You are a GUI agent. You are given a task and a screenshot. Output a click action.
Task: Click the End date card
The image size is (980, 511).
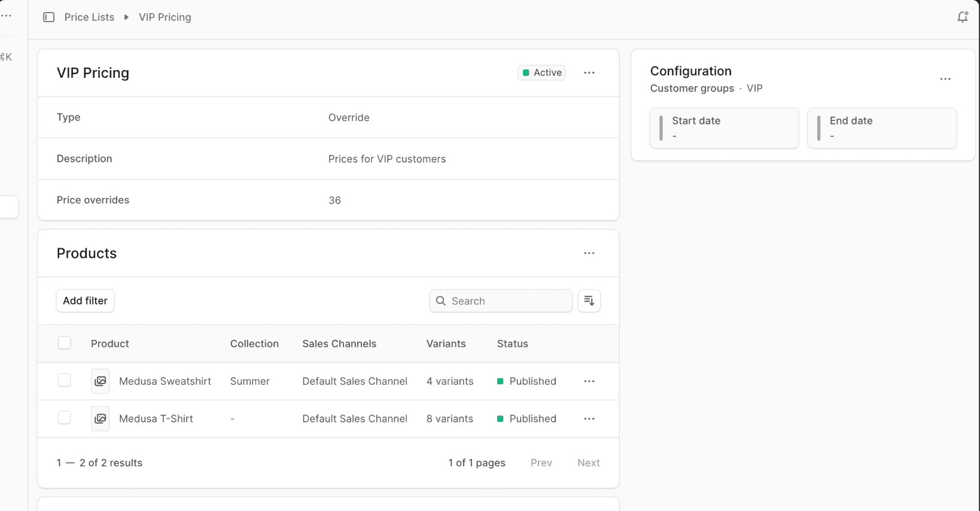[x=882, y=128]
